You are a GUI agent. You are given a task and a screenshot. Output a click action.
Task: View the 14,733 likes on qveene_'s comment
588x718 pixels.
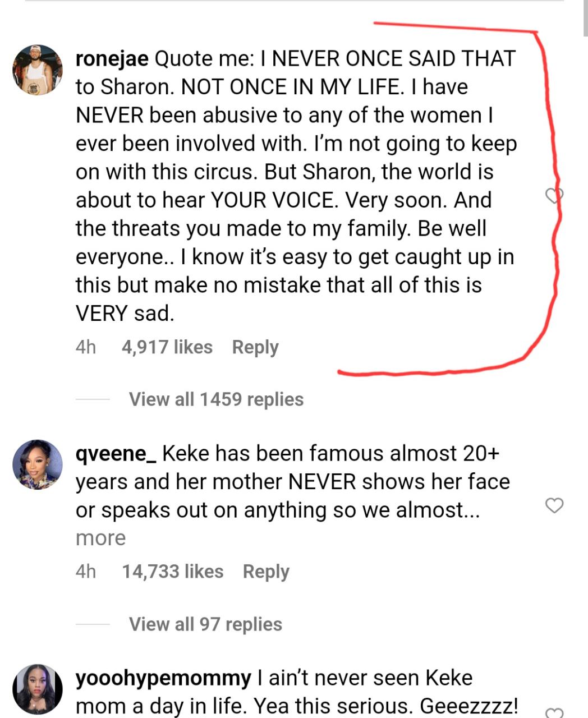(172, 571)
